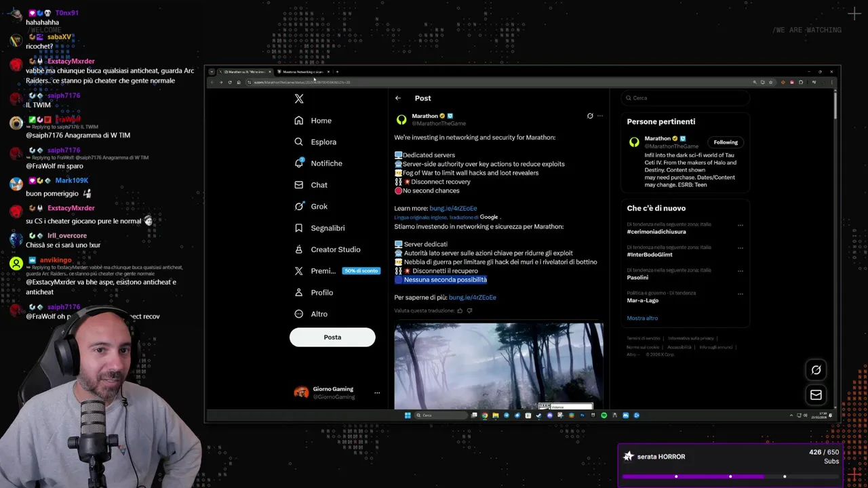Click the Following button for Marathon

(726, 142)
